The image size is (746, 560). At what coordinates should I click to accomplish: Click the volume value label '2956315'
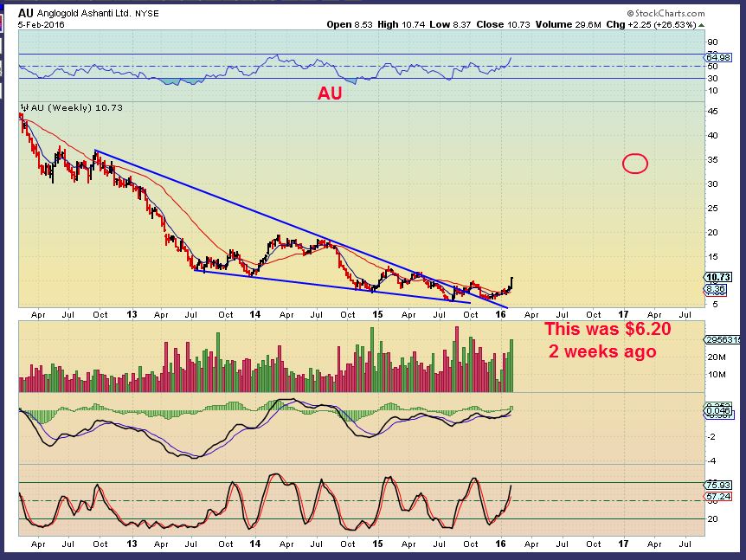[723, 339]
